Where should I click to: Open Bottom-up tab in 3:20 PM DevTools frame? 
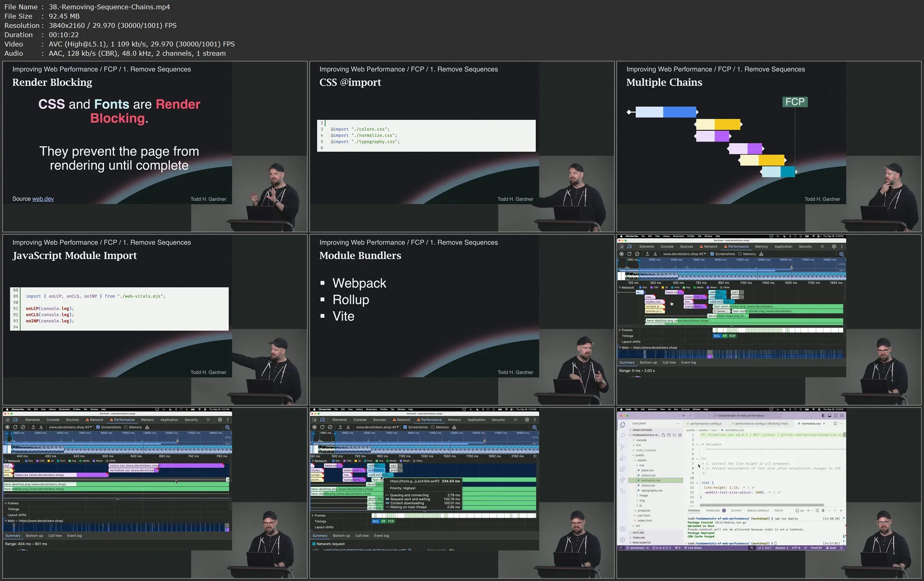(x=648, y=363)
